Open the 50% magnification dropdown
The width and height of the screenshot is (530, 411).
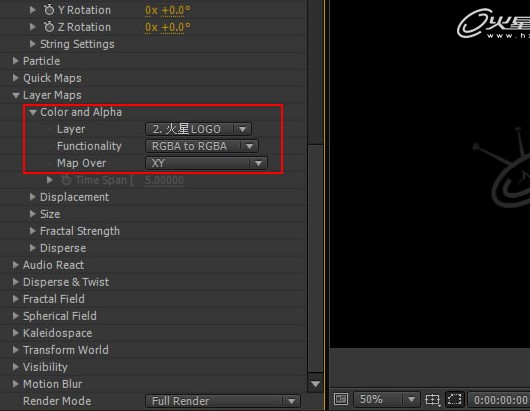[387, 400]
